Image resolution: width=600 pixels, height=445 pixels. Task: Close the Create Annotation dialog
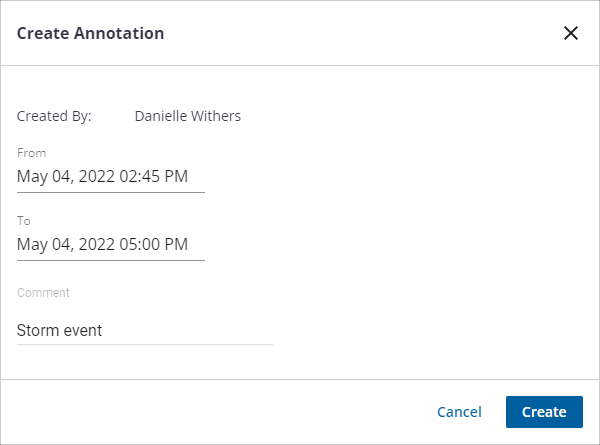(x=571, y=33)
